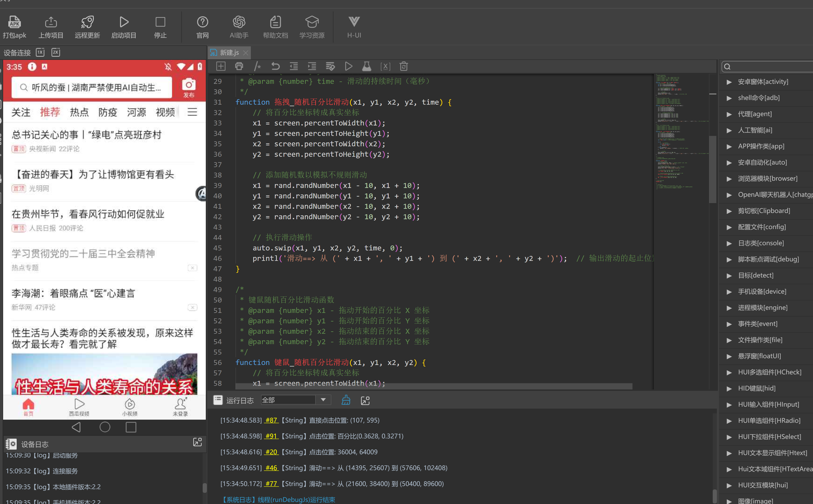This screenshot has height=504, width=813.
Task: Close the 新建.js tab
Action: [x=246, y=53]
